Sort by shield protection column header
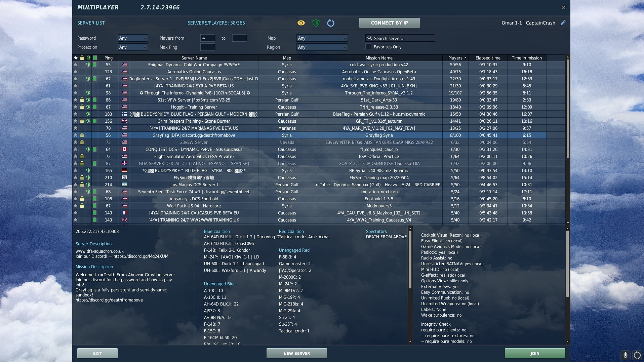 (88, 58)
